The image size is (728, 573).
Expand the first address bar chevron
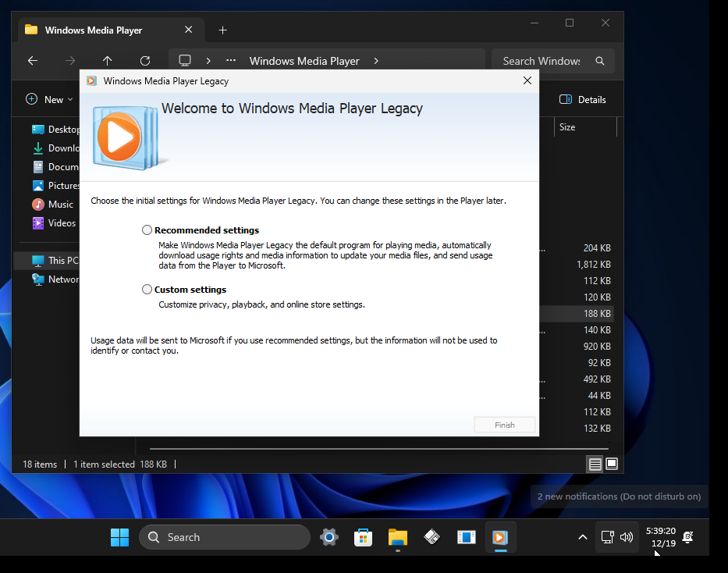coord(208,61)
